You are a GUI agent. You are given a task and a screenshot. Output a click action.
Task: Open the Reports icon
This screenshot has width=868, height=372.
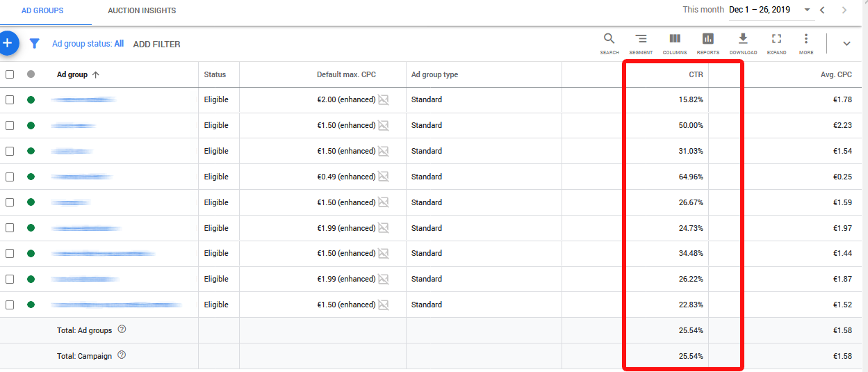(x=707, y=42)
